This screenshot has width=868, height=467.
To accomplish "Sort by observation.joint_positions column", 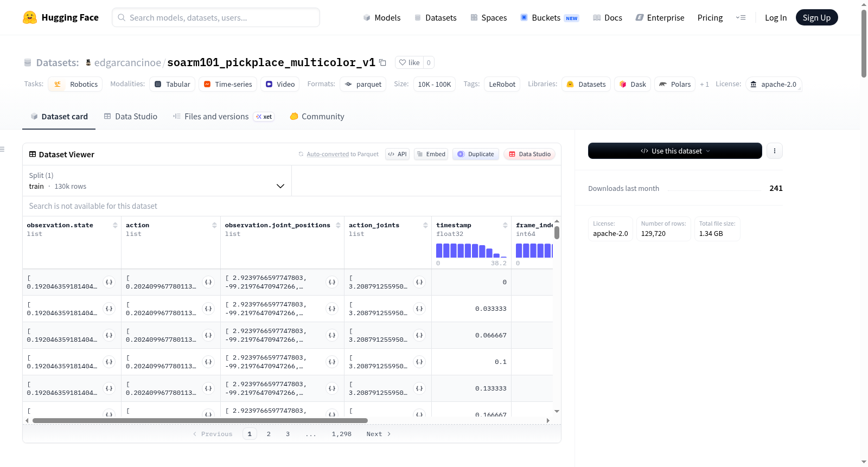I will click(338, 225).
